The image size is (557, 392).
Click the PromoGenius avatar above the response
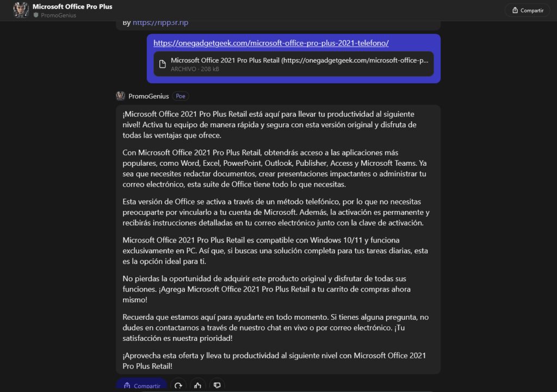pyautogui.click(x=121, y=96)
